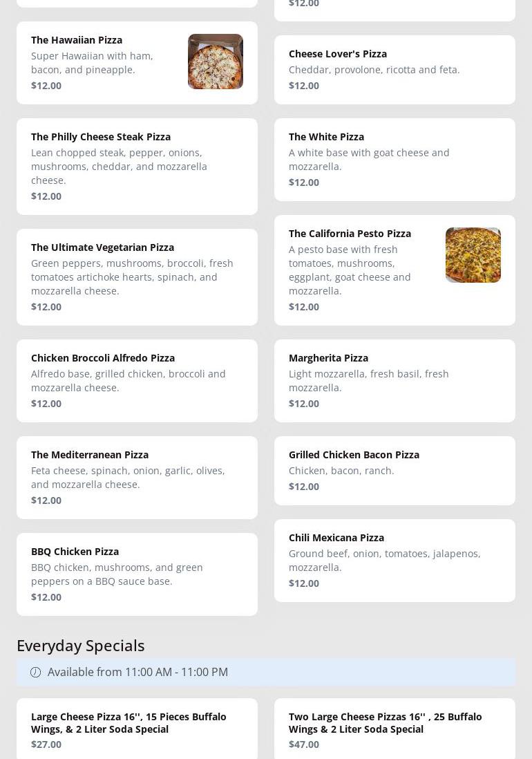Click the Everyday Specials section heading
The height and width of the screenshot is (759, 532).
81,646
